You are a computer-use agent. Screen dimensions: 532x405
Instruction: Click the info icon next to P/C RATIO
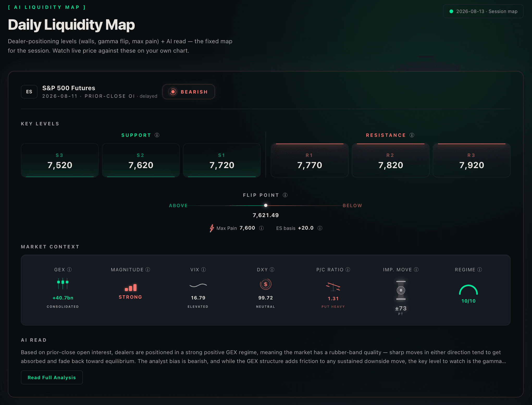pyautogui.click(x=348, y=269)
